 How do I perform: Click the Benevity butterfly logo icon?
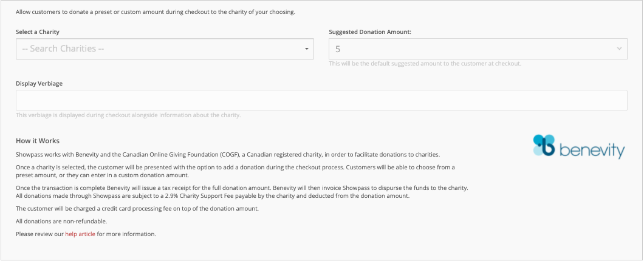point(544,145)
